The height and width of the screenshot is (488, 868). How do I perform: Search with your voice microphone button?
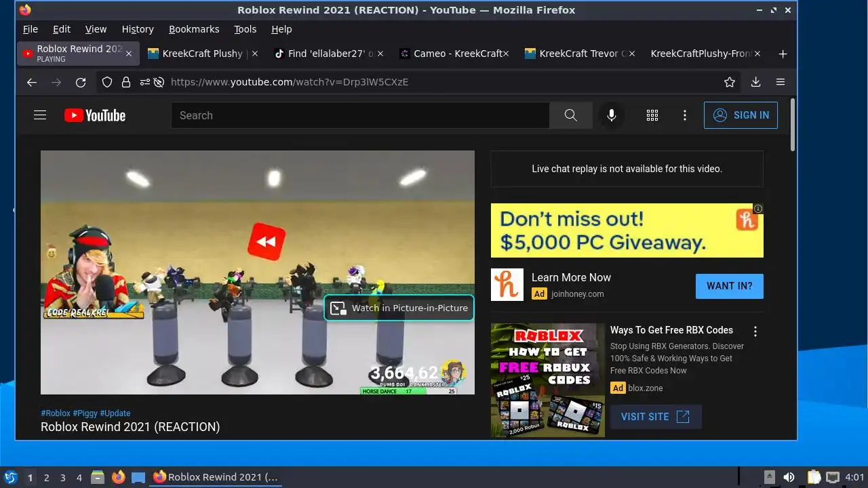pyautogui.click(x=612, y=115)
